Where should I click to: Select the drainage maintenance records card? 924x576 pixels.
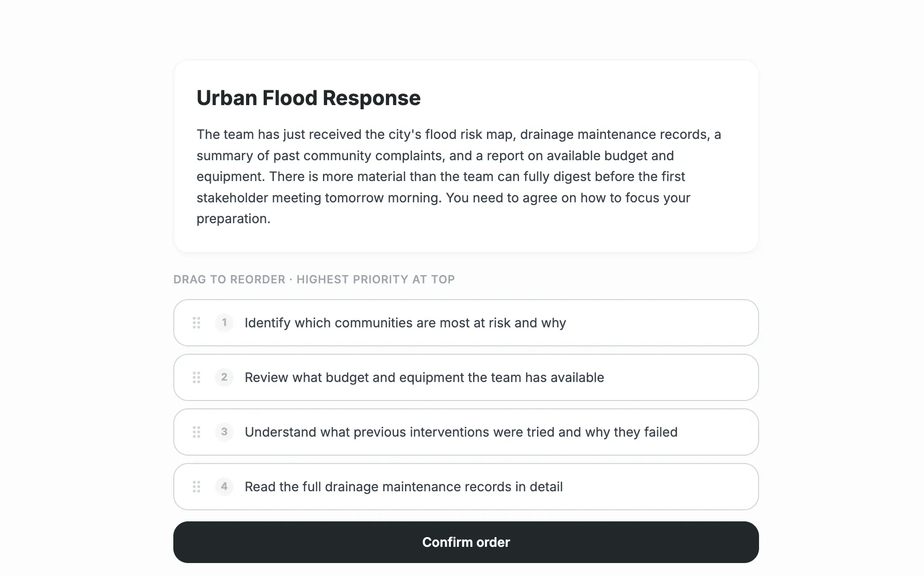(x=465, y=487)
